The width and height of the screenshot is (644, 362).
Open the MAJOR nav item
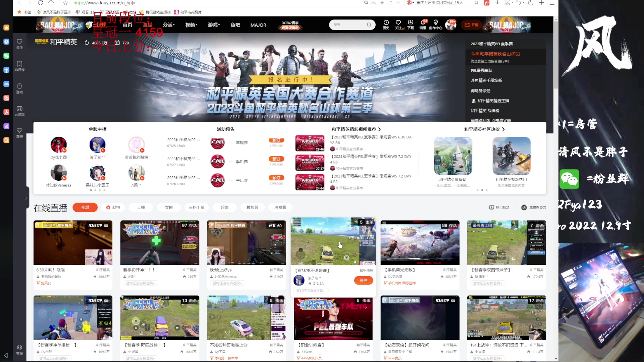(258, 25)
